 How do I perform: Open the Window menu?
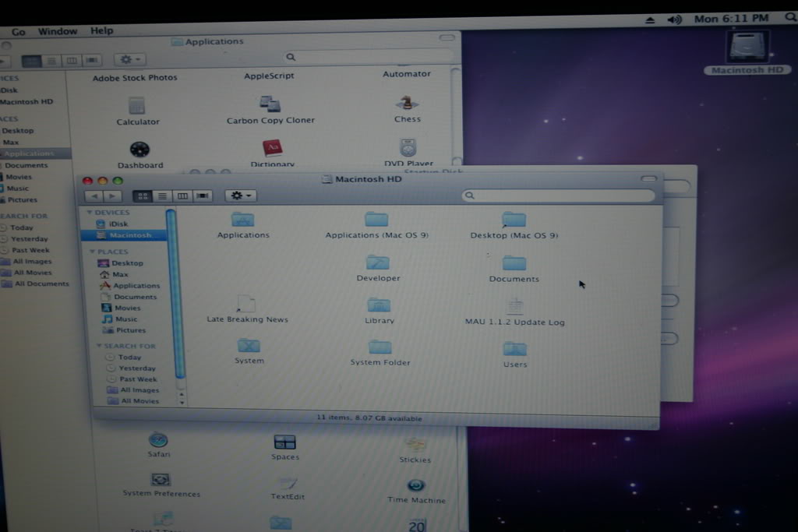click(58, 31)
